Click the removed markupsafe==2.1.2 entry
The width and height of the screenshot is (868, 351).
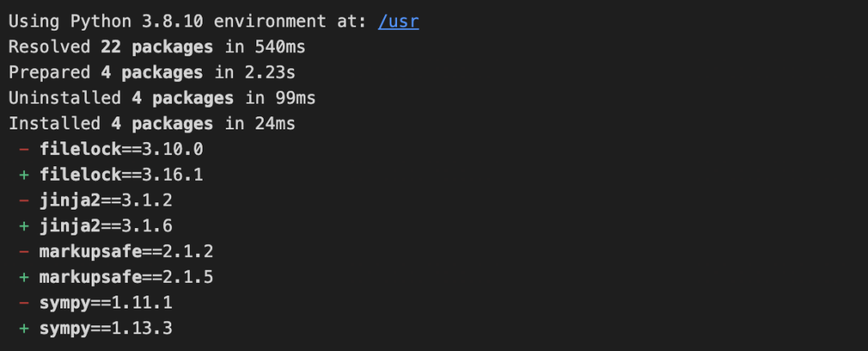coord(126,251)
